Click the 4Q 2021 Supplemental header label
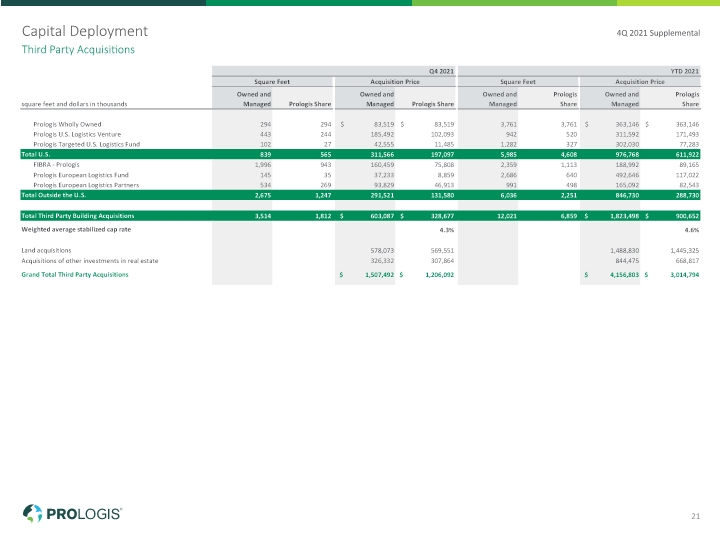The image size is (720, 540). [658, 33]
